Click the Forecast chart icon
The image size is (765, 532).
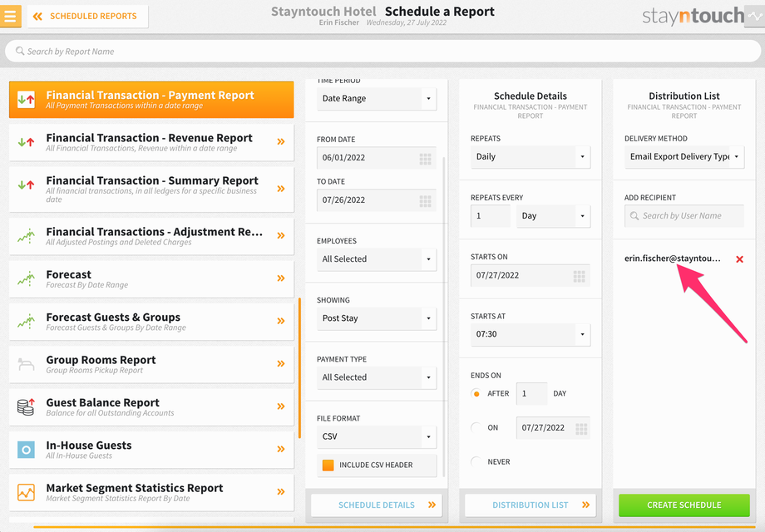26,278
